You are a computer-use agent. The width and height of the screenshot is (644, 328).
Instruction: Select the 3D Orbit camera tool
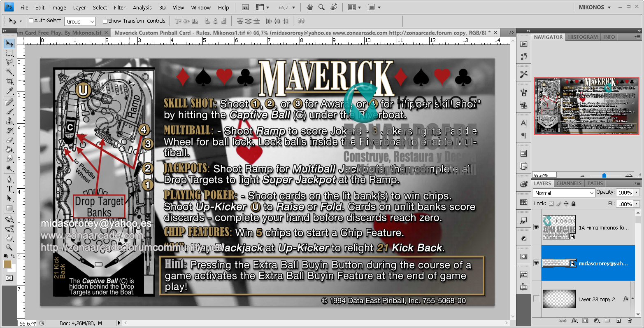(9, 228)
